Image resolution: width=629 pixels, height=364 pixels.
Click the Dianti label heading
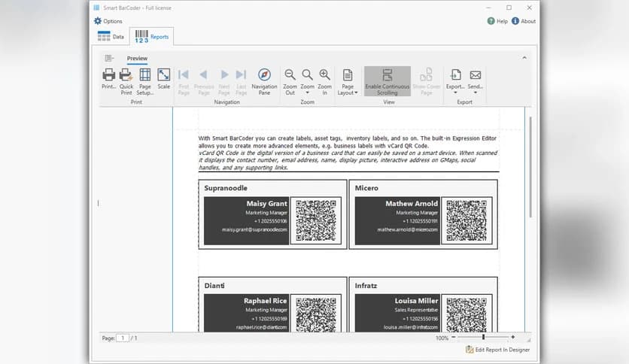(214, 286)
